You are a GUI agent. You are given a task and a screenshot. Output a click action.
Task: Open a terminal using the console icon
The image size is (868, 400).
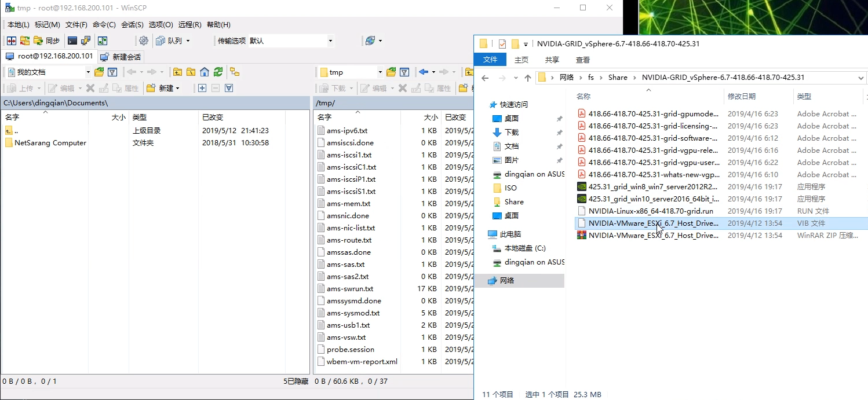(x=71, y=41)
